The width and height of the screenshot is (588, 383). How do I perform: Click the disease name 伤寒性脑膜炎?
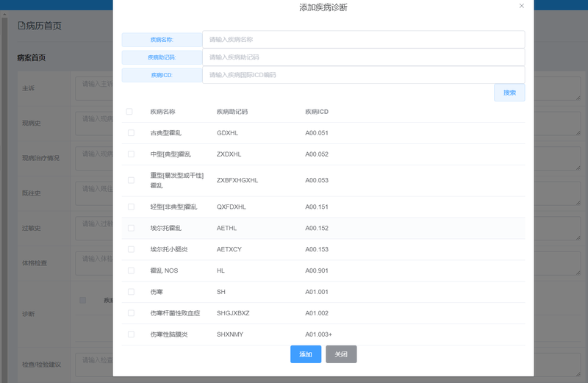(x=169, y=334)
